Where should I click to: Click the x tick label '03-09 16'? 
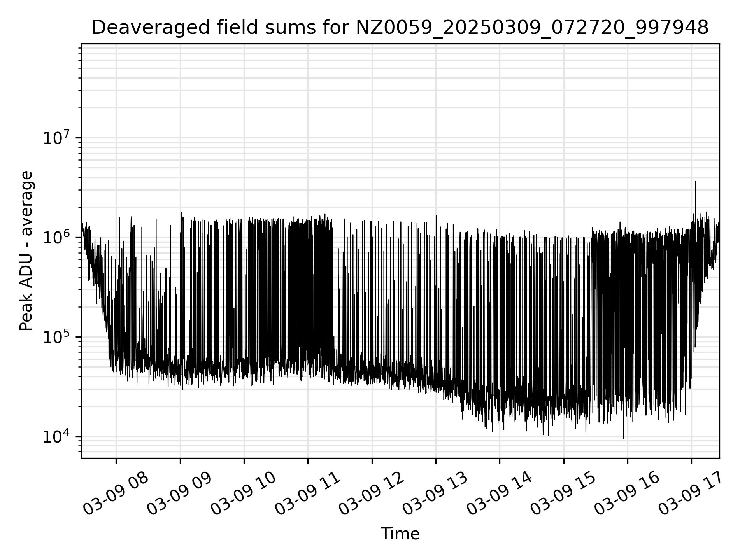pos(628,494)
